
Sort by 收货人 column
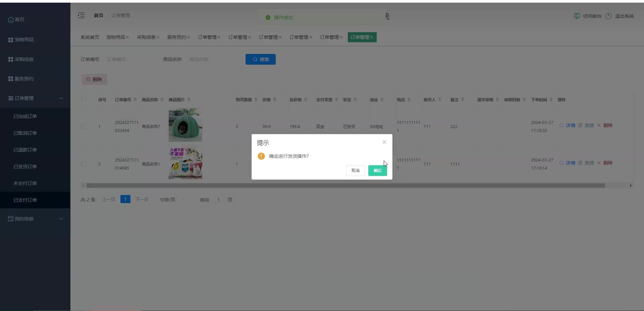[440, 100]
